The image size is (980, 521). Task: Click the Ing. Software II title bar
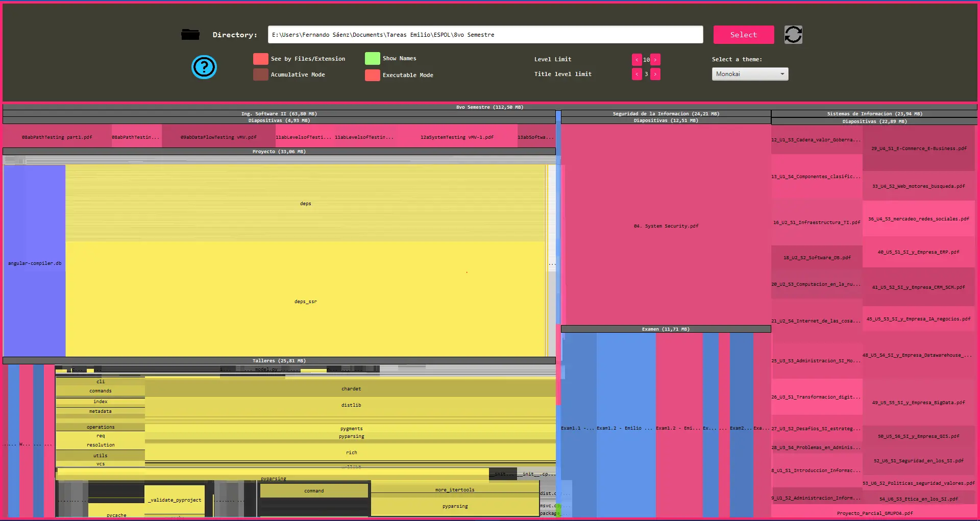point(279,114)
